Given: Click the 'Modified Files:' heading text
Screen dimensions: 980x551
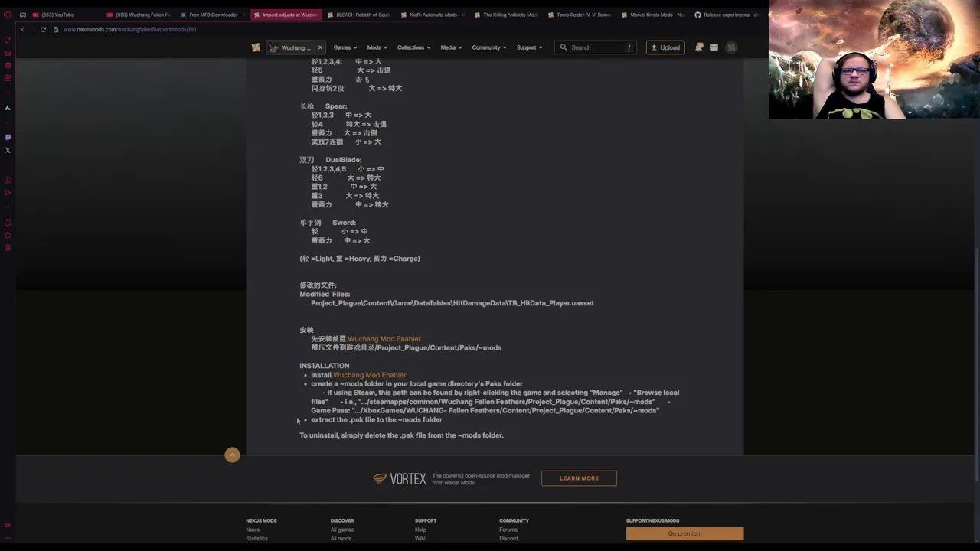Looking at the screenshot, I should 325,295.
